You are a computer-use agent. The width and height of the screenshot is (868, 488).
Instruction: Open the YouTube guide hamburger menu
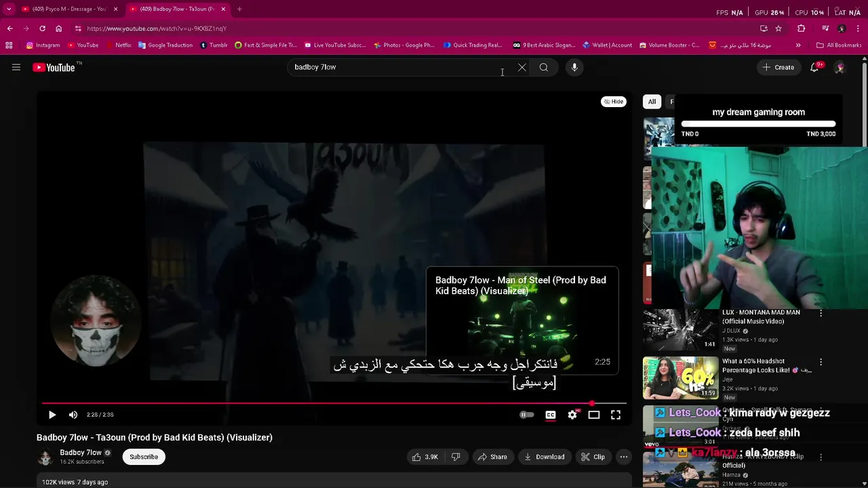pos(16,67)
